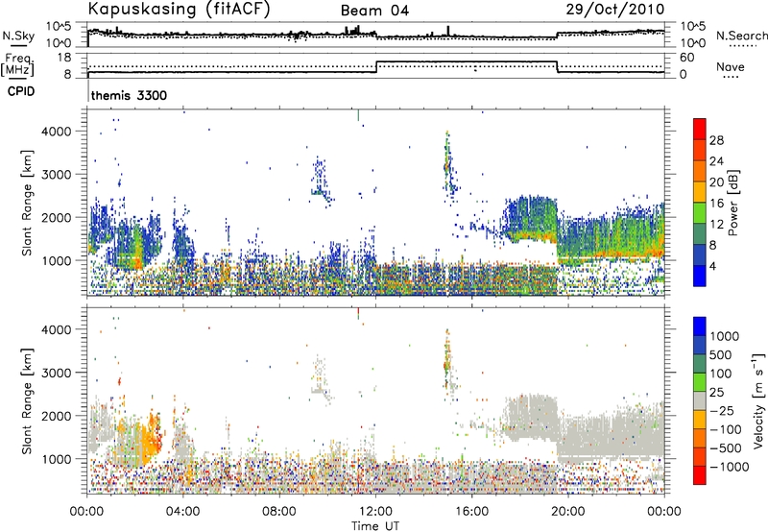Click the 'Time UT' axis label
Screen dimensions: 768x532
[375, 525]
